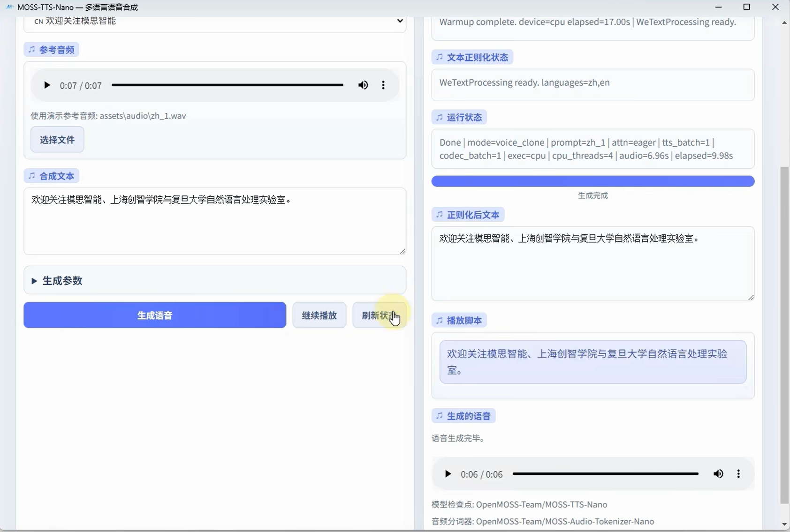Screen dimensions: 790x532
Task: Close the MOSS-TTS-Nano window
Action: [x=775, y=7]
